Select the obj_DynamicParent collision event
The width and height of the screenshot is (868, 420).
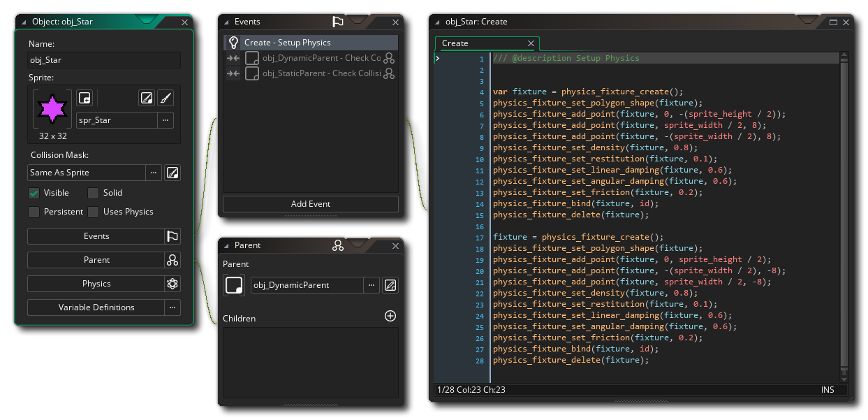coord(311,58)
